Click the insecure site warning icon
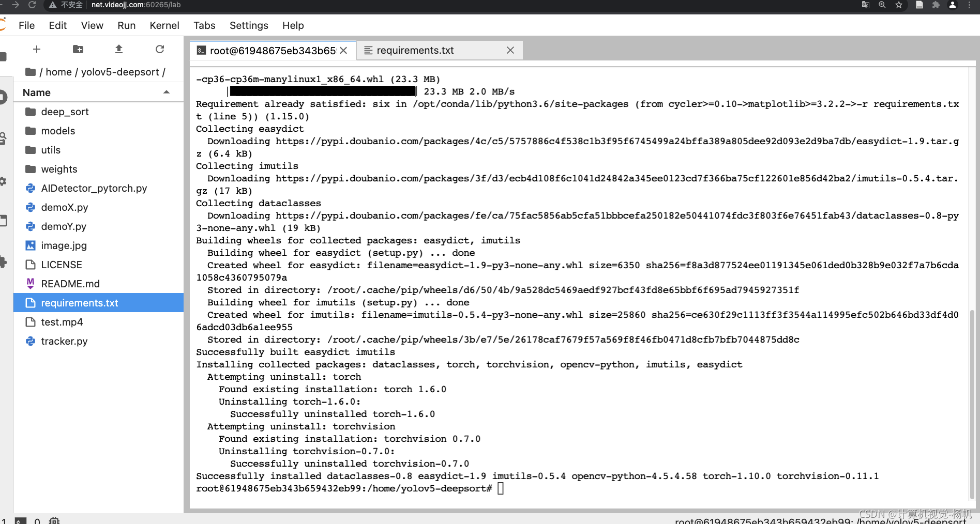980x524 pixels. 52,5
